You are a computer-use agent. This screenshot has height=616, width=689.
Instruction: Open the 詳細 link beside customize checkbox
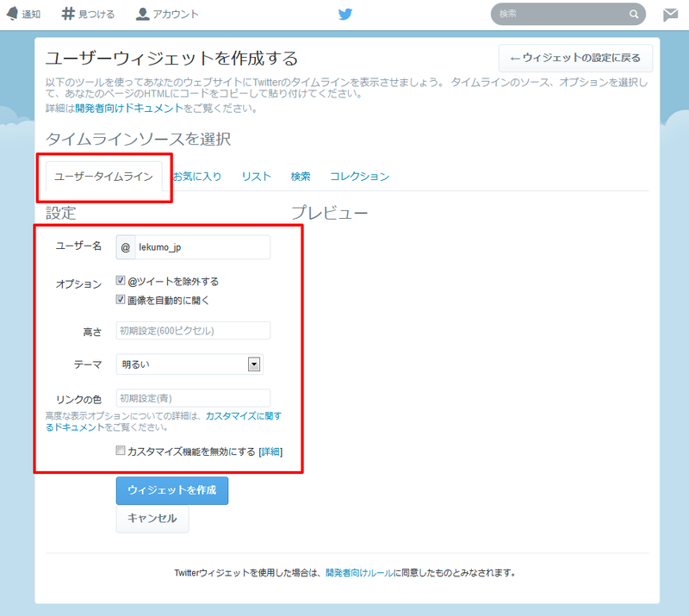click(270, 451)
